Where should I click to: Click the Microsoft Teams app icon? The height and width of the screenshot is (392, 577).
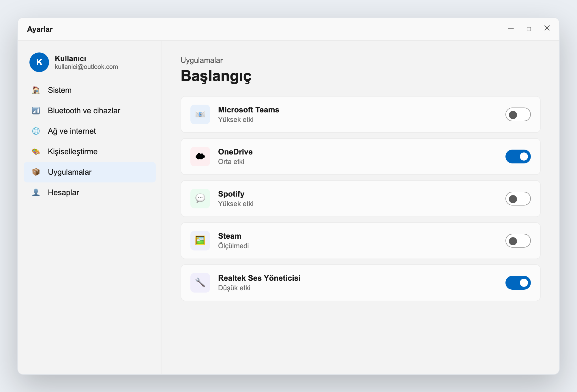pos(200,114)
